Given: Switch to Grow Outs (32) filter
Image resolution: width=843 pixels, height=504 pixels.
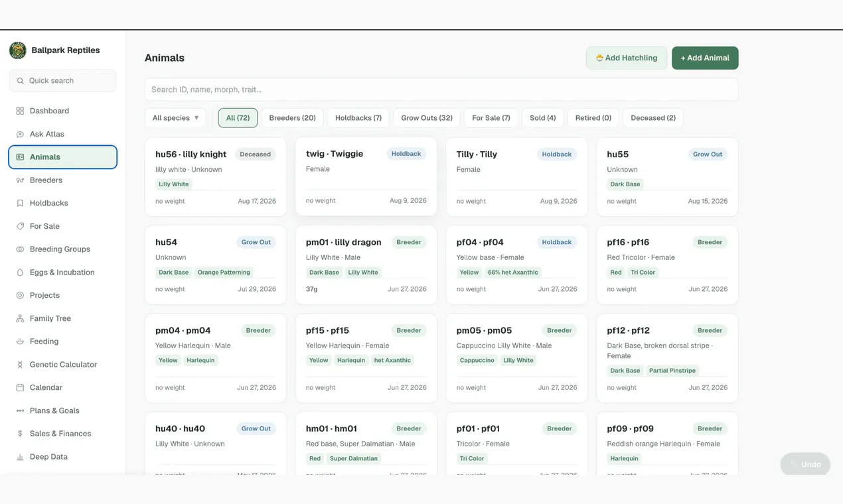Looking at the screenshot, I should (x=427, y=118).
